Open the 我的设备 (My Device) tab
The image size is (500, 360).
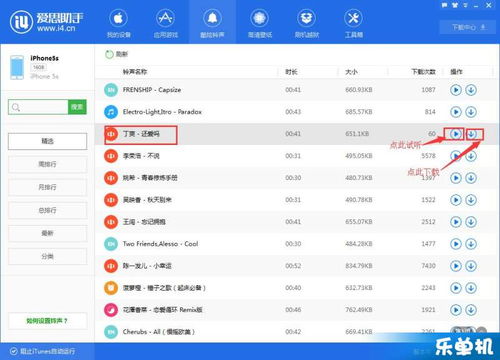(x=118, y=23)
